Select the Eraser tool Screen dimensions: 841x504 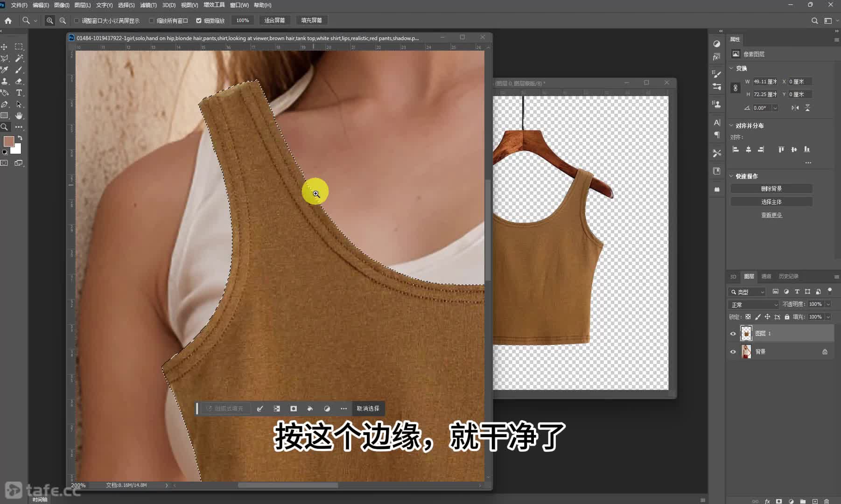click(x=19, y=81)
